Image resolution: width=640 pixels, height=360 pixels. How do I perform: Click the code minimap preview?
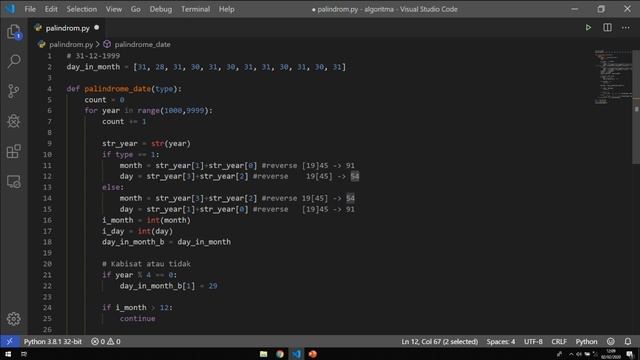(612, 77)
